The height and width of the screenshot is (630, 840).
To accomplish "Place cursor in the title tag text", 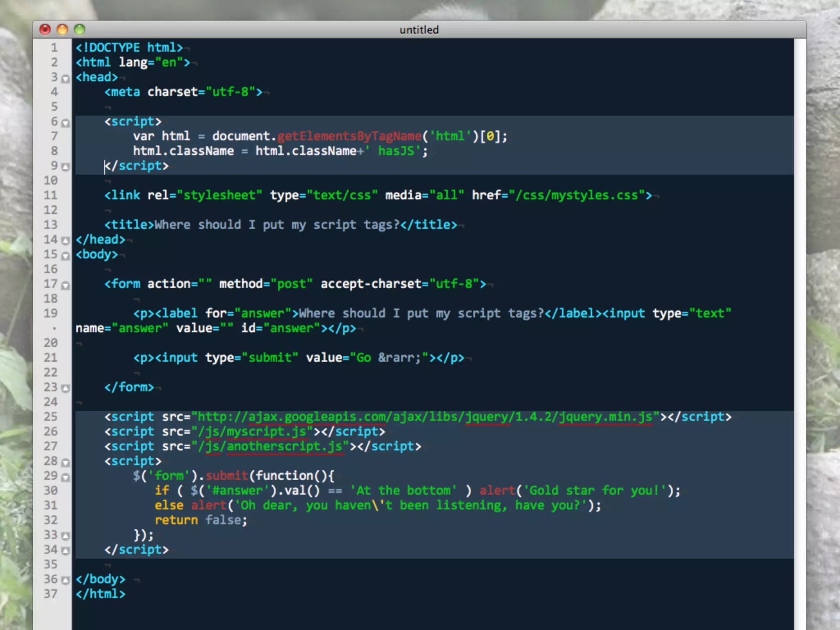I will point(276,225).
